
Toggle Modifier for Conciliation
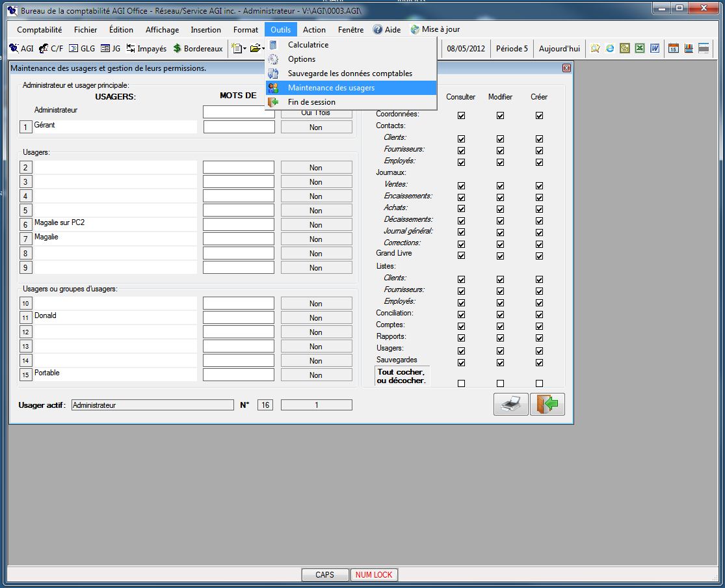click(x=500, y=315)
